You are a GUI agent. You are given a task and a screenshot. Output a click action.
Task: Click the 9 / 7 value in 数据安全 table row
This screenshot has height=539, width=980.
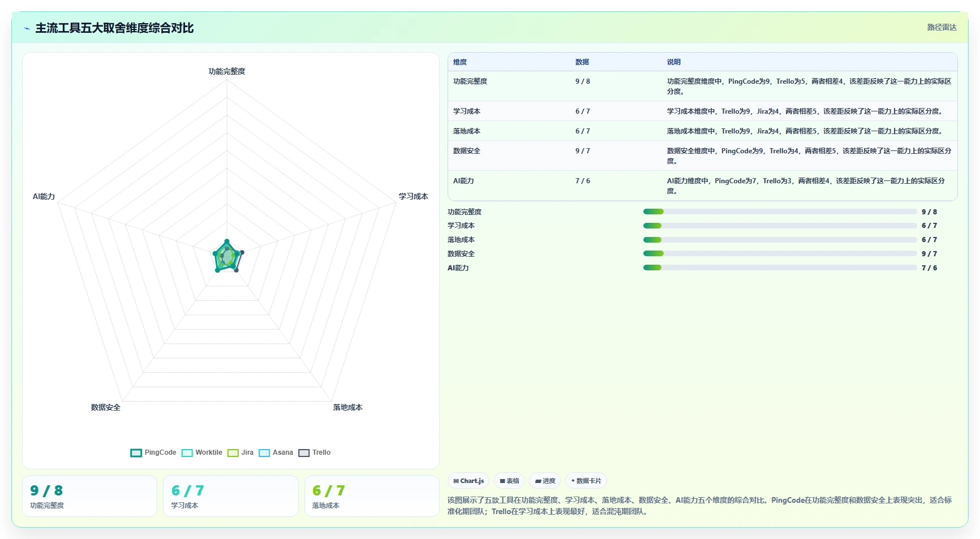point(583,151)
